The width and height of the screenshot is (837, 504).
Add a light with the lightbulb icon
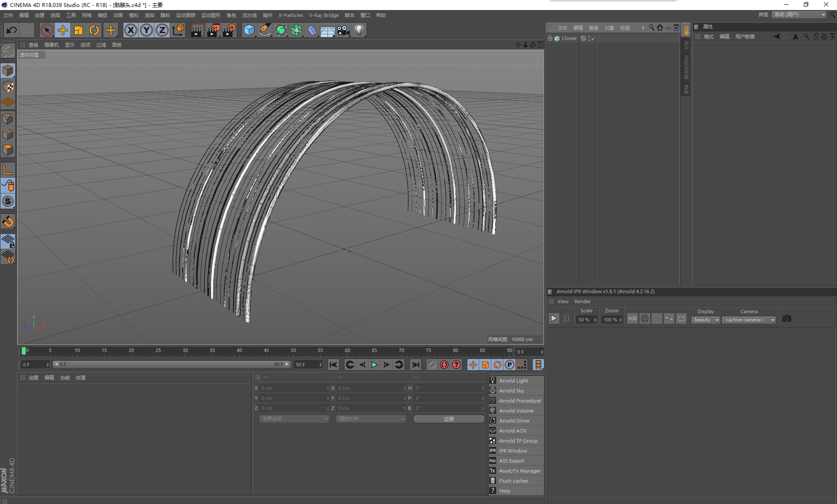coord(359,30)
